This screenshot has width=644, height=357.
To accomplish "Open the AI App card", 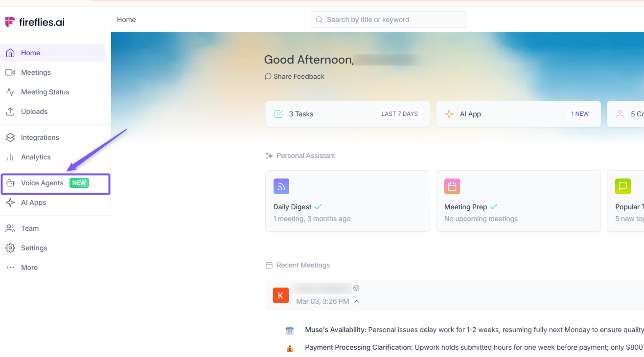I will pyautogui.click(x=518, y=114).
